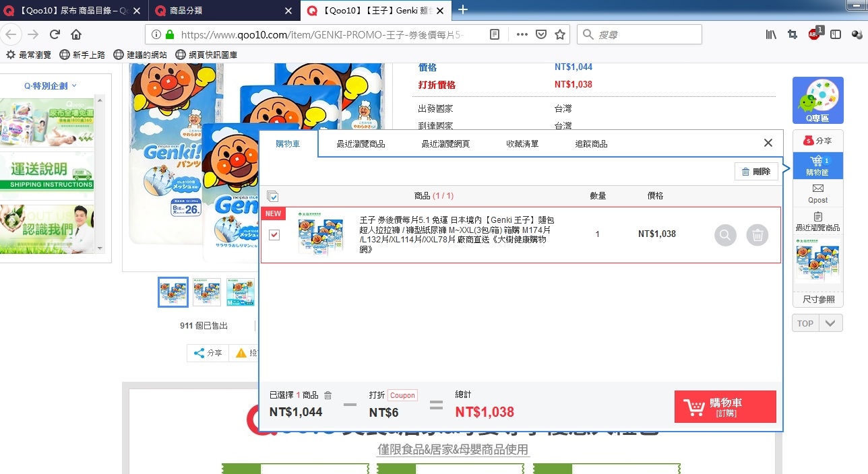
Task: Go to the browser home page
Action: coord(76,34)
